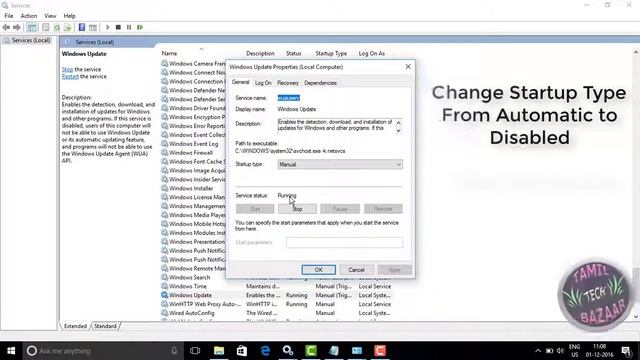Toggle the Show/Hide Console Tree icon
Screen dimensions: 640x360
coord(32,27)
